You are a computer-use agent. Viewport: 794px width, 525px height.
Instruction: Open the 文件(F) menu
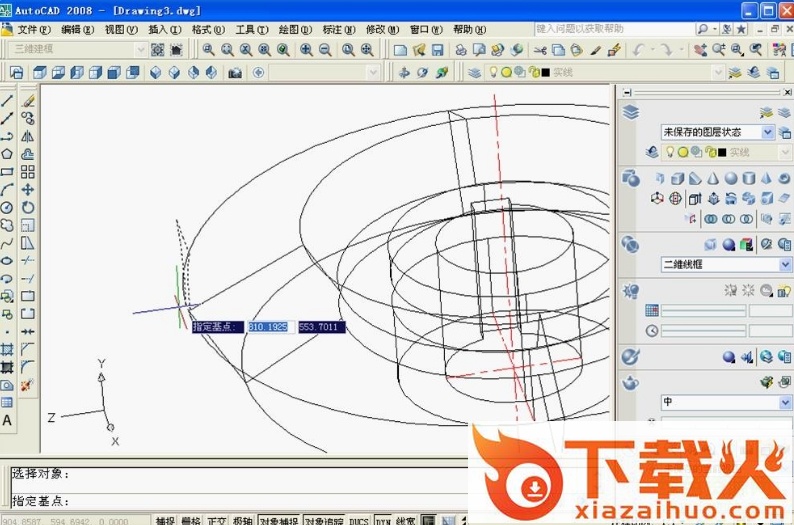click(33, 29)
